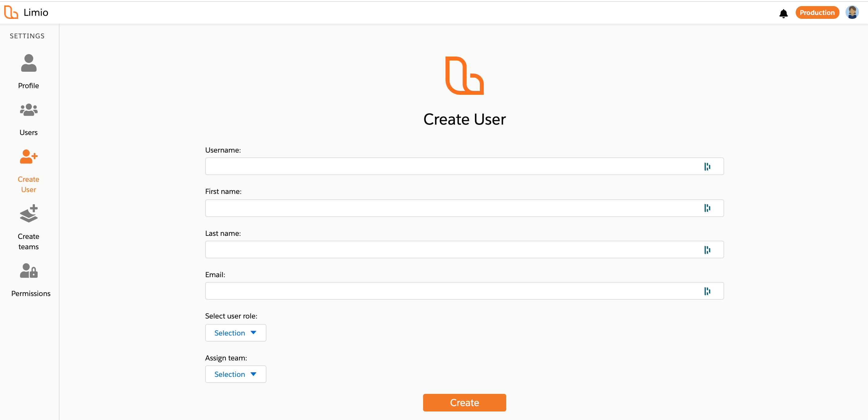Focus the Username input field
Image resolution: width=868 pixels, height=420 pixels.
point(452,167)
